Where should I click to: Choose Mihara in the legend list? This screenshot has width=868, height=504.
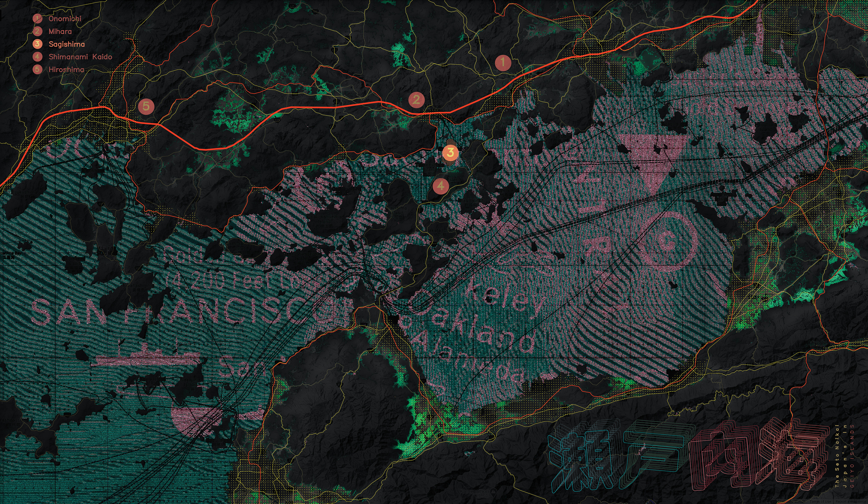click(x=60, y=31)
